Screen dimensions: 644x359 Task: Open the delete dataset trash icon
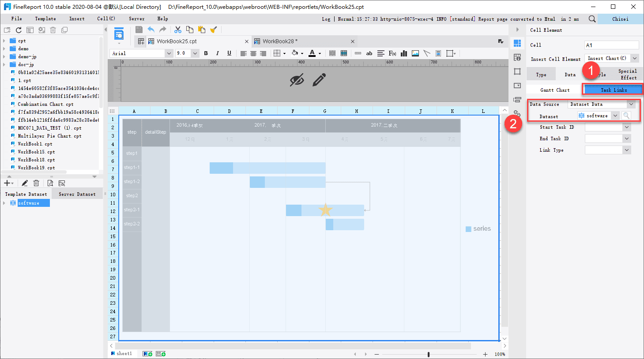coord(36,183)
